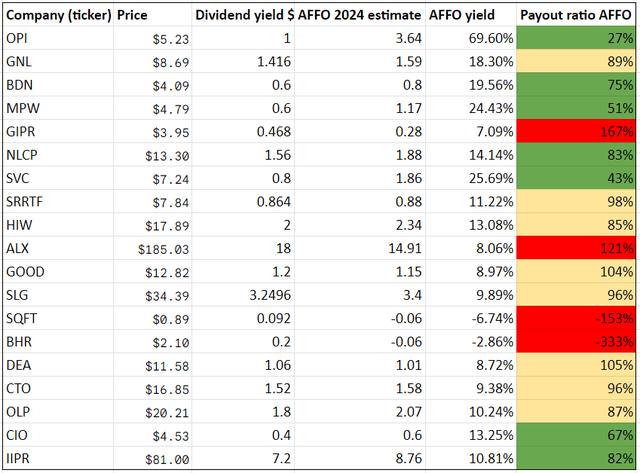Screen dimensions: 640x473
Task: Select the 'AFFO yield' column header
Action: coord(471,15)
